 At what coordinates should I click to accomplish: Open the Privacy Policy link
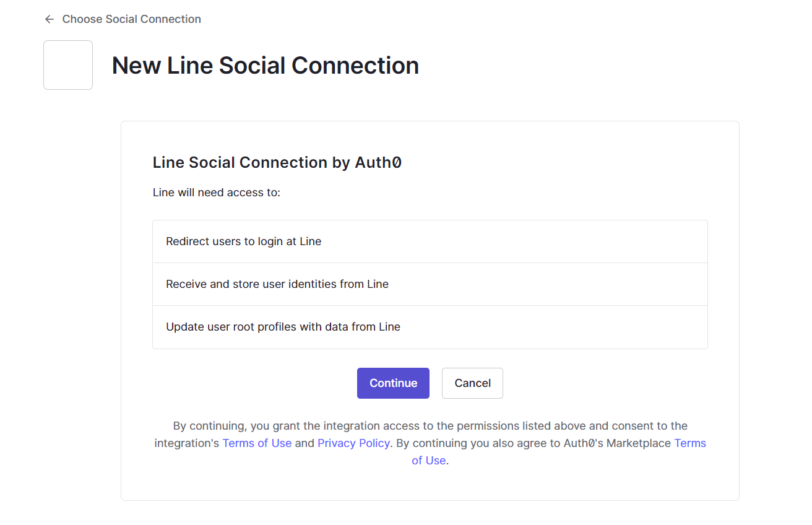(x=353, y=443)
